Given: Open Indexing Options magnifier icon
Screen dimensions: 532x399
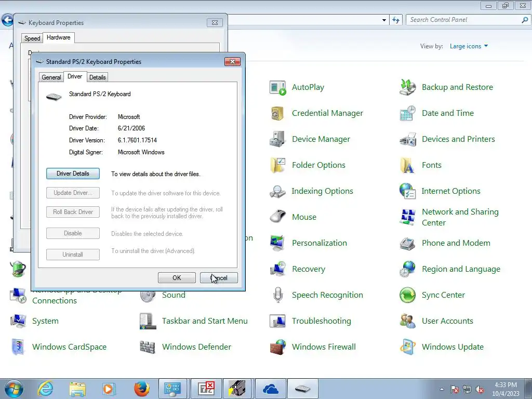Looking at the screenshot, I should [277, 191].
